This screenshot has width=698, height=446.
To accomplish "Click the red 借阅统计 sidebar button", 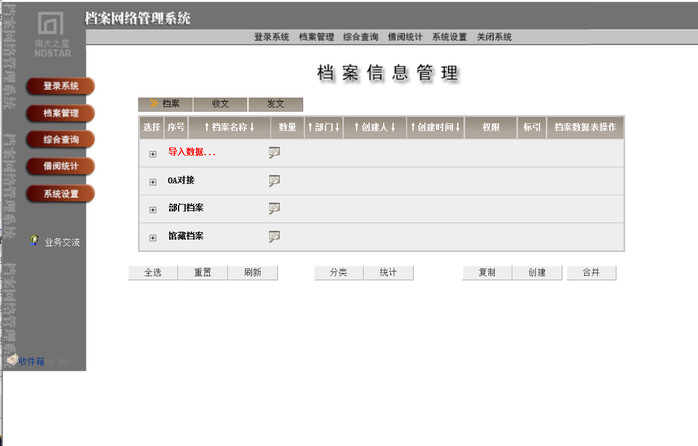I will [61, 166].
